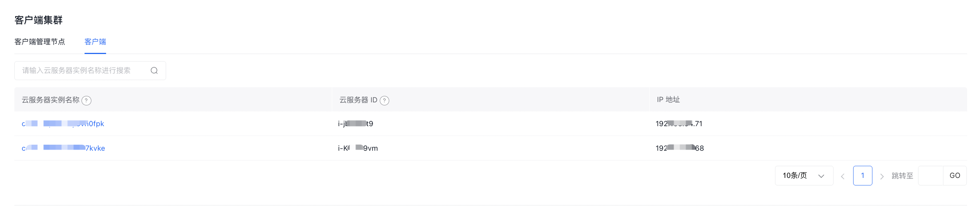Viewport: 980px width, 210px height.
Task: Focus the cloud server name search box
Action: (x=90, y=70)
